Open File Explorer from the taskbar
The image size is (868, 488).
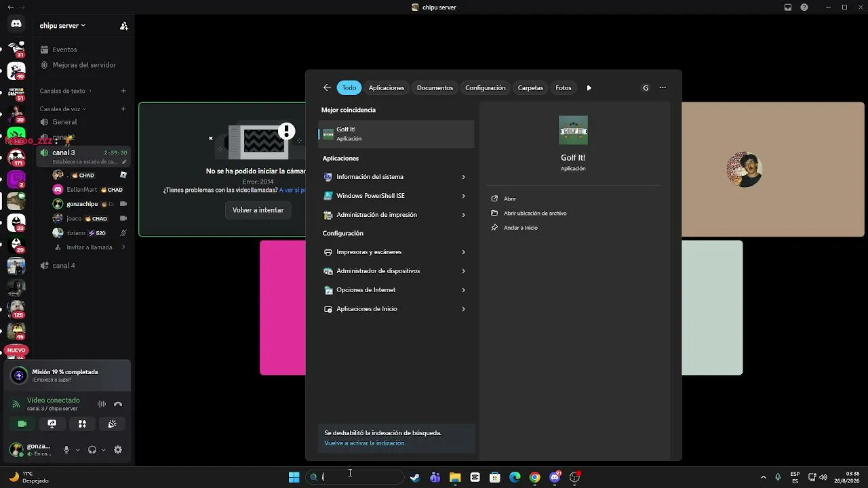pos(455,477)
